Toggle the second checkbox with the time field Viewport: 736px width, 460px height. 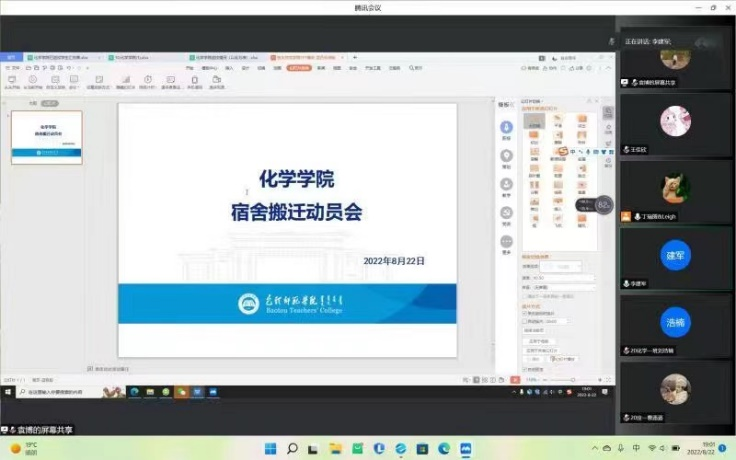(523, 320)
